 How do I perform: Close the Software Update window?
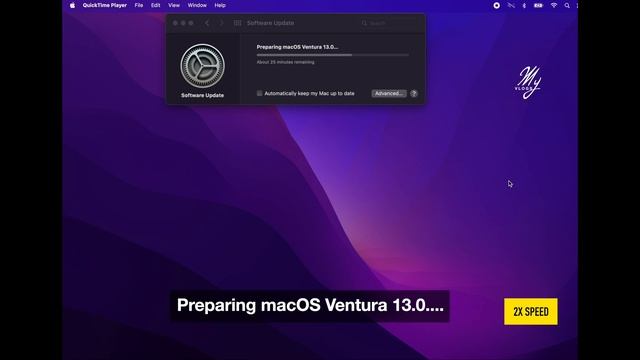[175, 23]
